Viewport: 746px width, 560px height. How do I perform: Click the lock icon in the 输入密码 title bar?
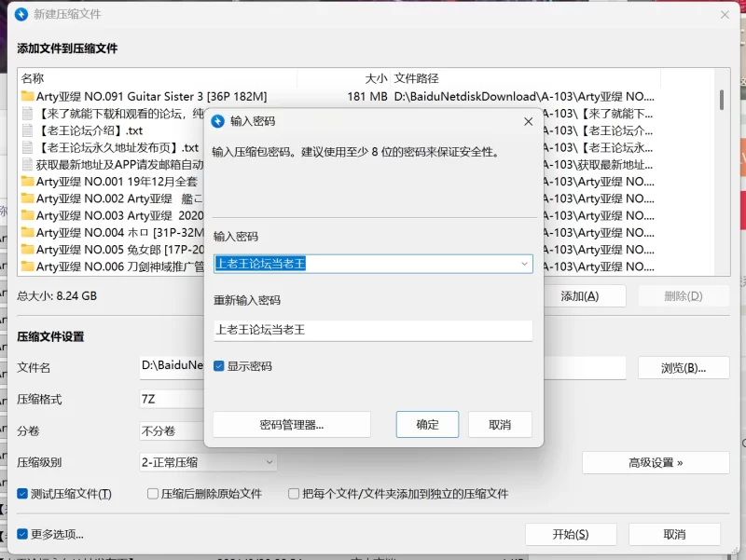[219, 121]
